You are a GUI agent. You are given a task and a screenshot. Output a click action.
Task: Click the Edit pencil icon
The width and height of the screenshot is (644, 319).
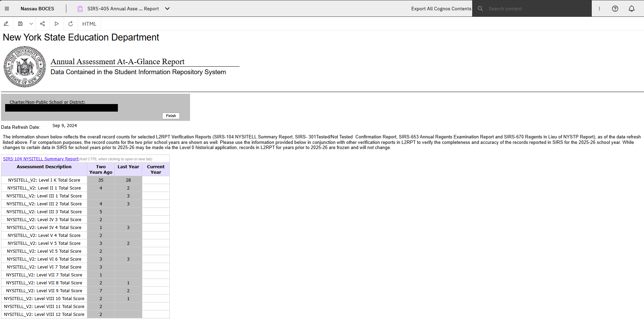[6, 24]
